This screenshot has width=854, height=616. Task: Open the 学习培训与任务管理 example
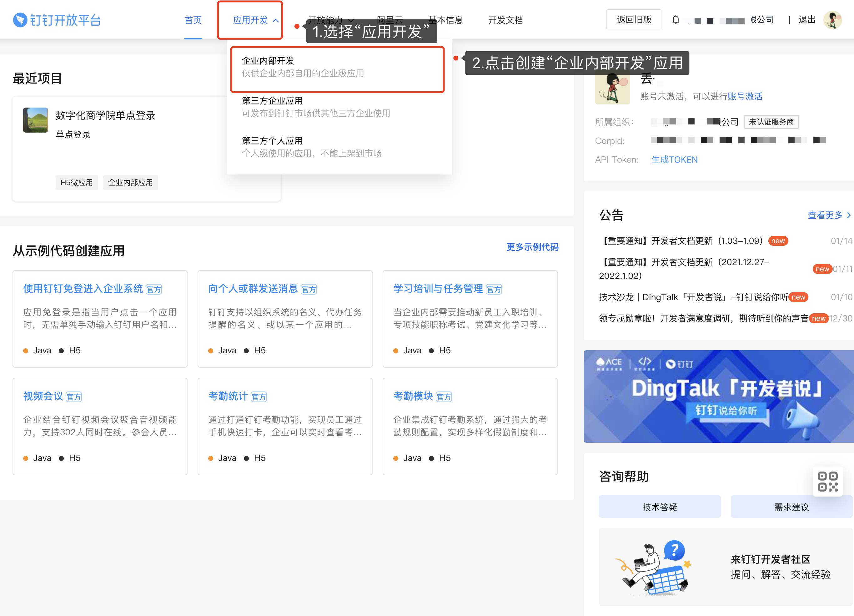click(438, 289)
